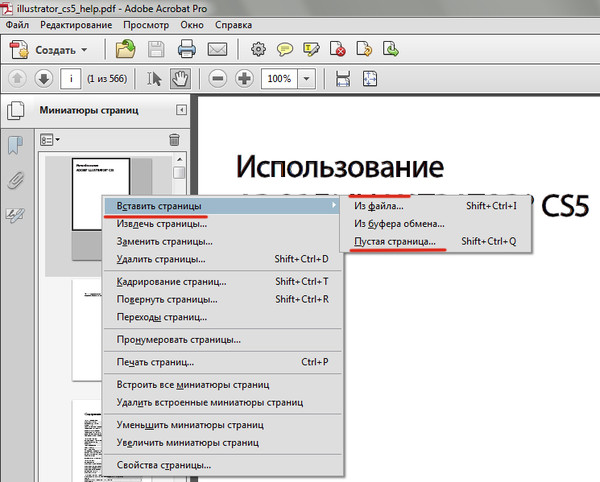
Task: Select Из буфера обмена... submenu item
Action: [436, 224]
